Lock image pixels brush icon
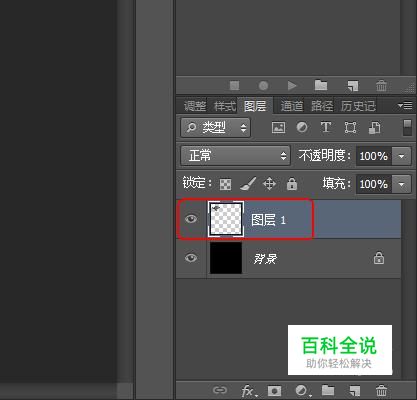 pos(248,183)
